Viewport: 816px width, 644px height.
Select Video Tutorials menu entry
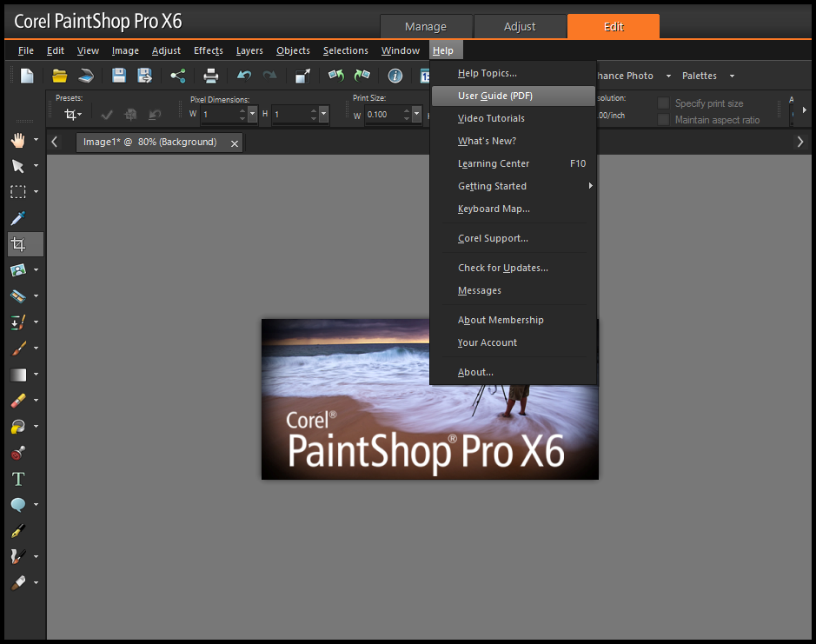[x=513, y=118]
